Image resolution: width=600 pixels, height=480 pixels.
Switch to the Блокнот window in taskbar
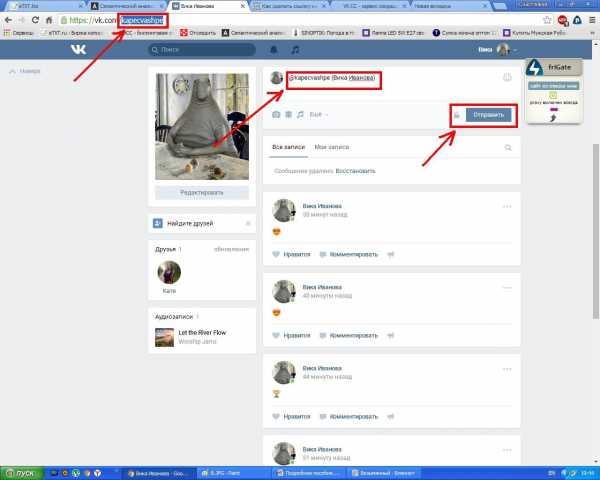(x=385, y=473)
